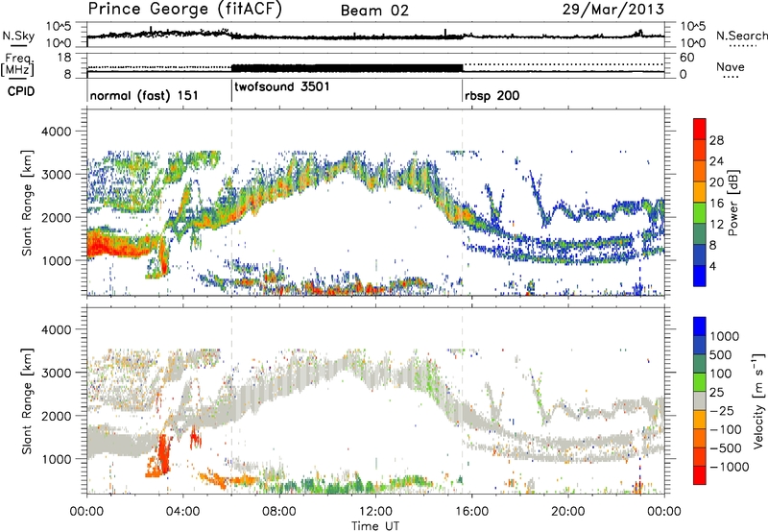Image resolution: width=768 pixels, height=532 pixels.
Task: Click the '3000' tick of the power panel
Action: click(x=56, y=175)
